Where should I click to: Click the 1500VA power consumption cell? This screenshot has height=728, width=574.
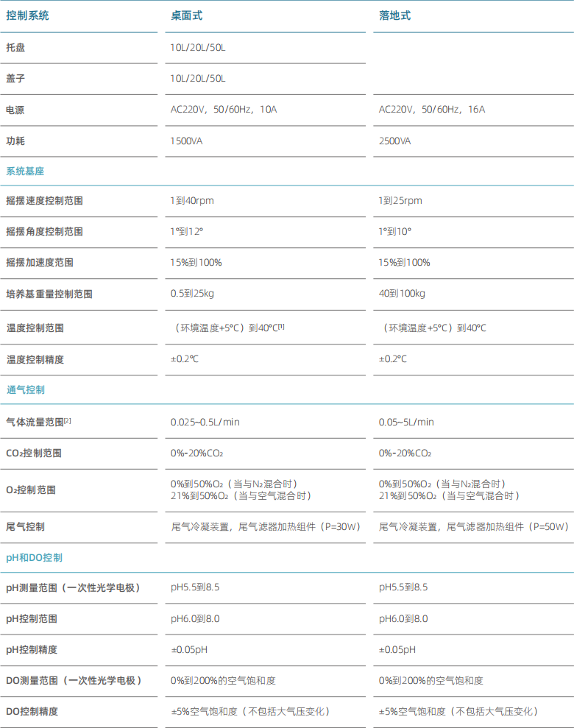(186, 141)
